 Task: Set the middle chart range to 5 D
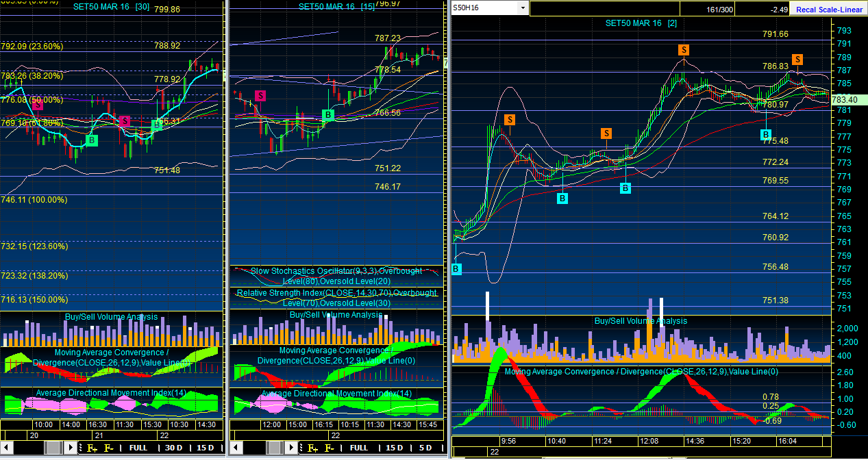[x=425, y=448]
